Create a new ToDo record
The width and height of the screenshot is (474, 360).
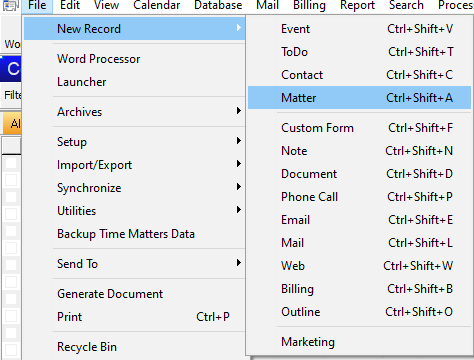[359, 52]
